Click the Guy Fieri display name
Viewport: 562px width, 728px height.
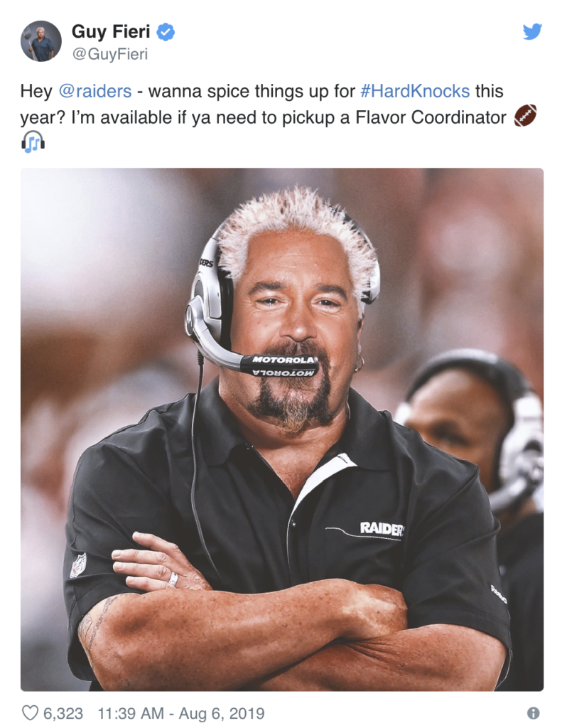pyautogui.click(x=110, y=31)
